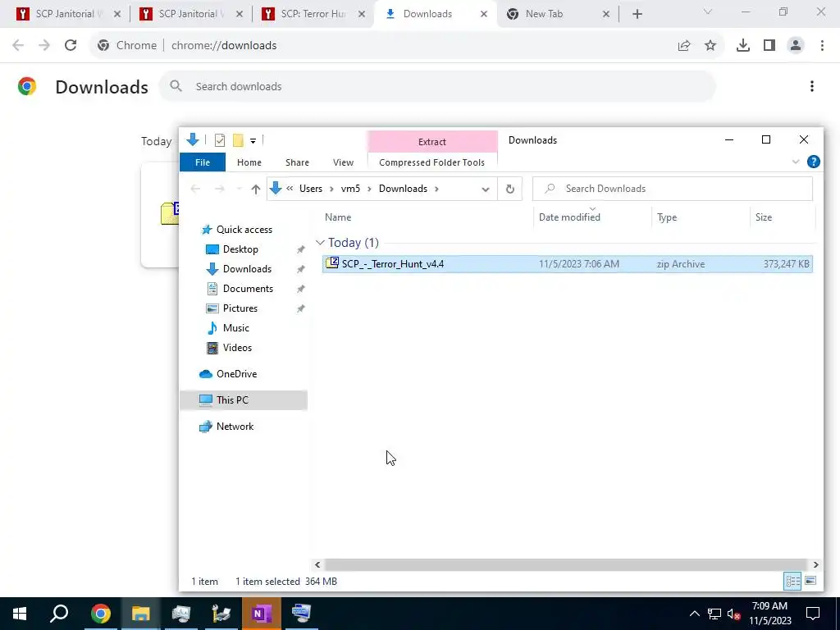Sort by Date modified column
Screen dimensions: 840x630
[x=569, y=217]
